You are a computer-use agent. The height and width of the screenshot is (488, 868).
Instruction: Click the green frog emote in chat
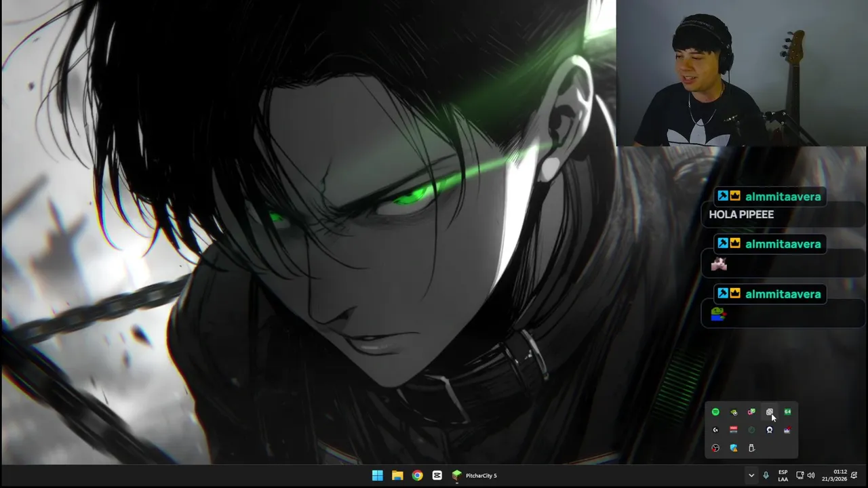pyautogui.click(x=718, y=314)
